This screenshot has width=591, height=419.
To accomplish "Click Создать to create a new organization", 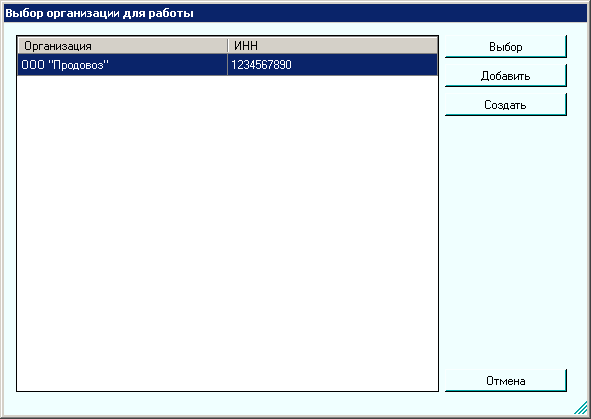I will click(505, 104).
